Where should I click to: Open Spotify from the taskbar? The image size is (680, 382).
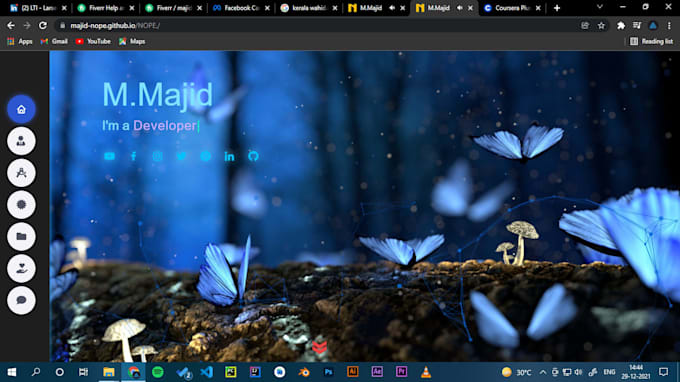click(157, 372)
